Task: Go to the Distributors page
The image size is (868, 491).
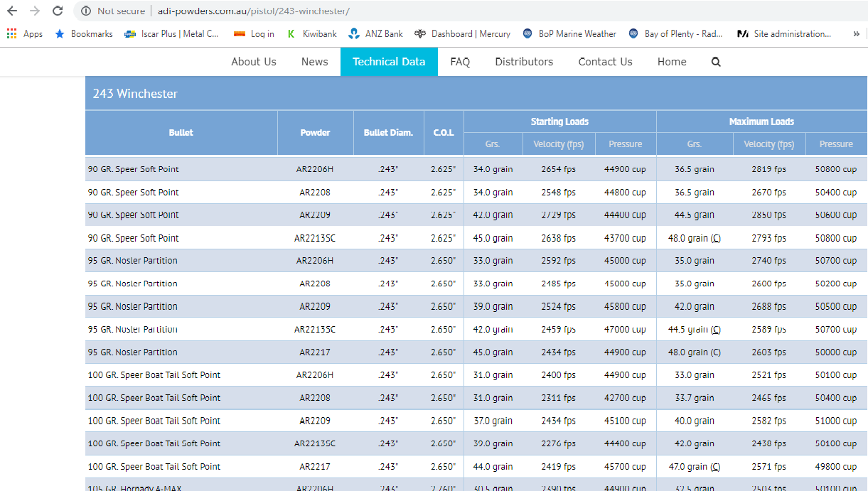Action: [524, 62]
